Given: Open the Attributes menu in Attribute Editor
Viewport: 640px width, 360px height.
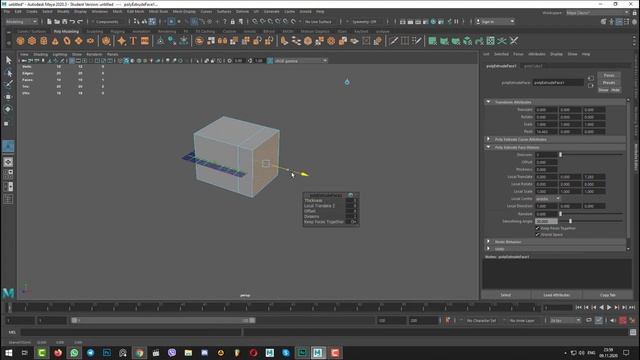Looking at the screenshot, I should click(537, 54).
